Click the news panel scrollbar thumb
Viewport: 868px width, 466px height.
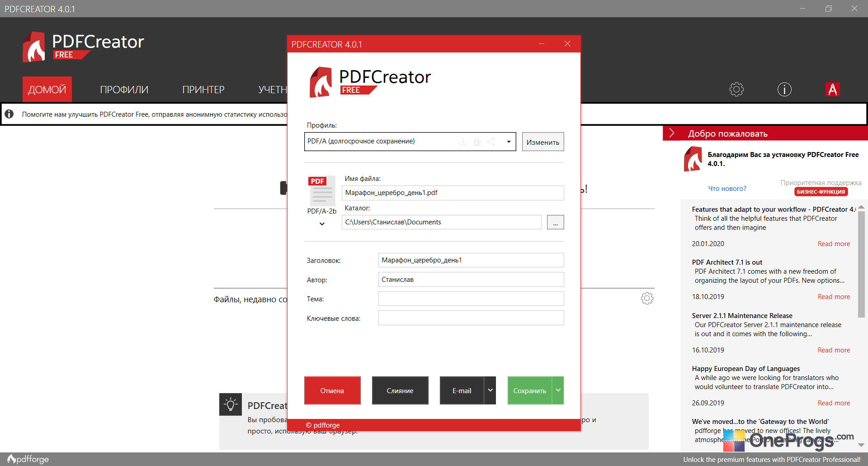click(x=861, y=264)
